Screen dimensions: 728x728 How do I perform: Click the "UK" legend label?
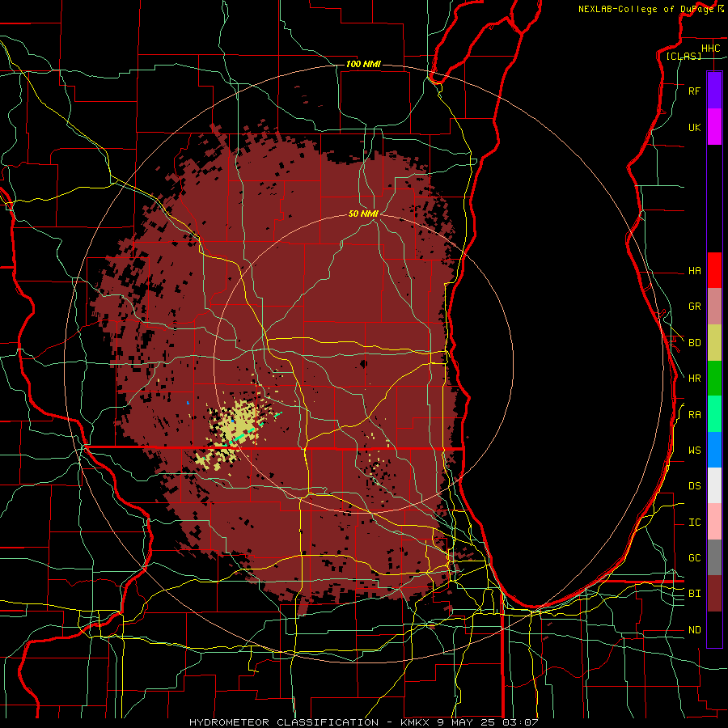694,128
